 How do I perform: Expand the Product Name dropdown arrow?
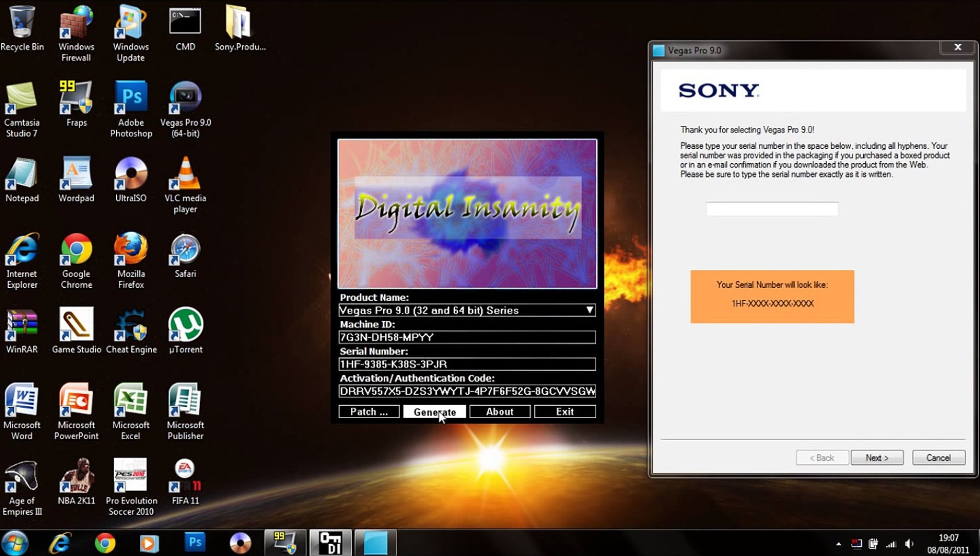click(590, 310)
